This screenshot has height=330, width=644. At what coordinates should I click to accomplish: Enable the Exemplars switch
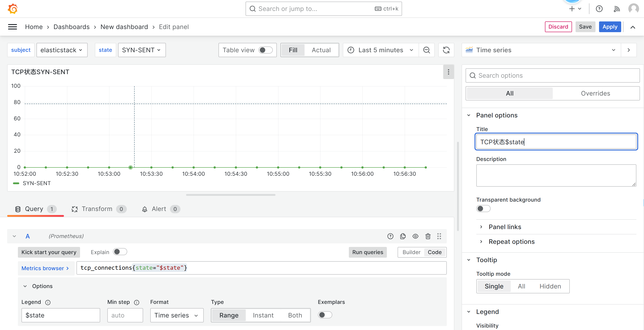(x=325, y=315)
